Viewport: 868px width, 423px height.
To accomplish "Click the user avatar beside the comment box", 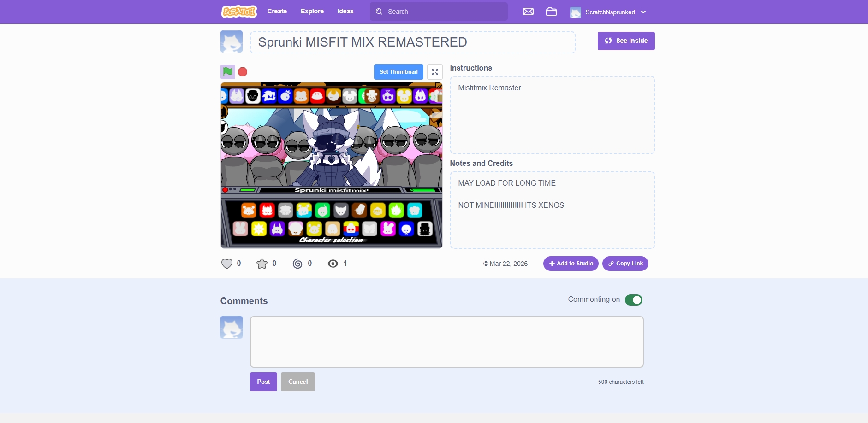I will 232,327.
